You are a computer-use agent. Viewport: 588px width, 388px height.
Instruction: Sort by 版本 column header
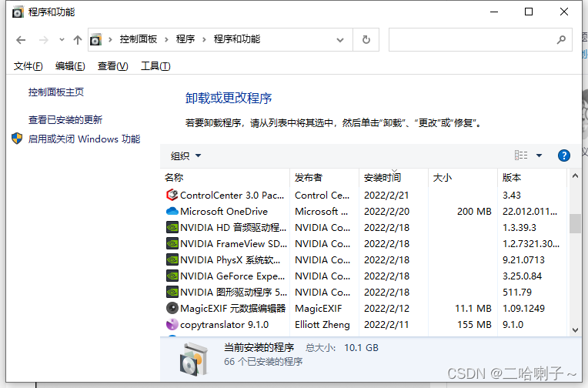532,178
